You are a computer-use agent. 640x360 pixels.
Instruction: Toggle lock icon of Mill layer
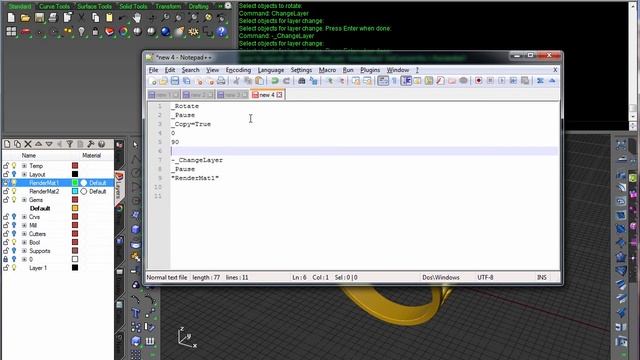(x=6, y=225)
